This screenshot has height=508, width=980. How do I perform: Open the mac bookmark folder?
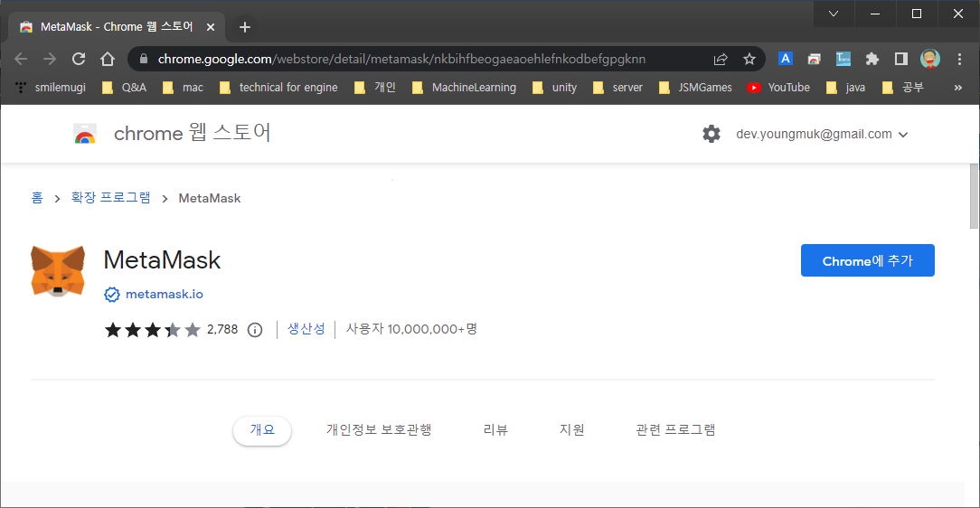pyautogui.click(x=184, y=88)
